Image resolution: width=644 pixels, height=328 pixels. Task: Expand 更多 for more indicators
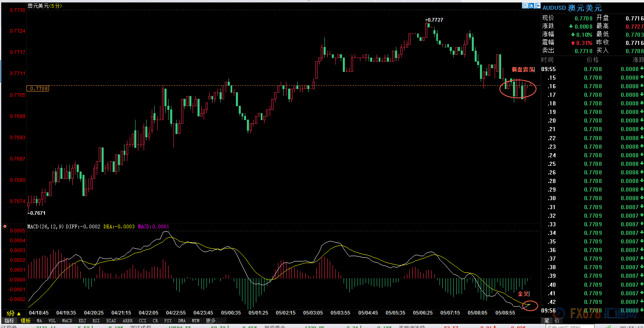tap(214, 321)
